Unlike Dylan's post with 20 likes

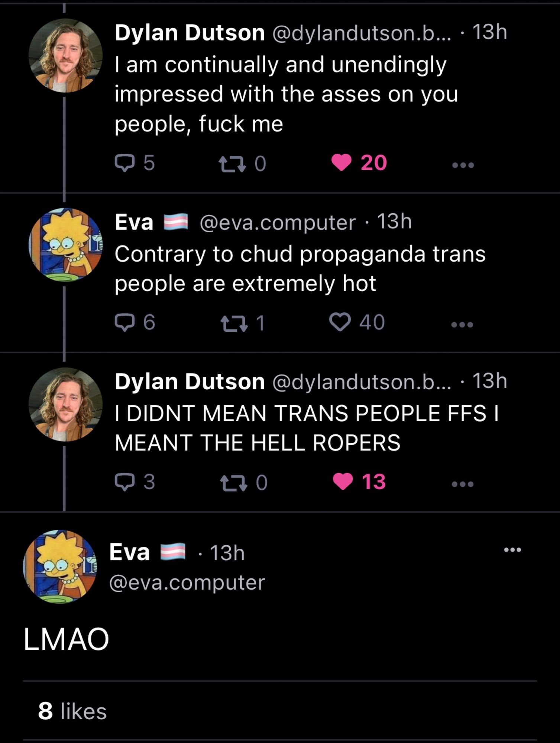(359, 163)
